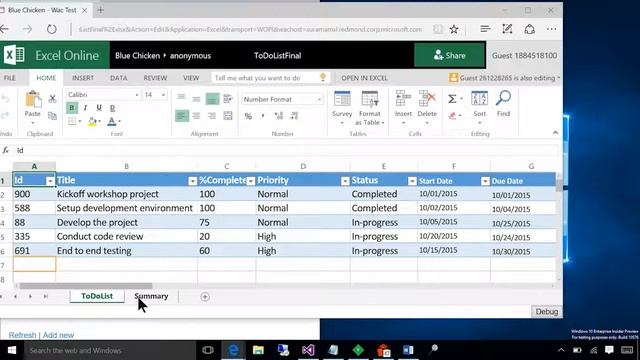Click the browser Hub icon

(x=485, y=29)
